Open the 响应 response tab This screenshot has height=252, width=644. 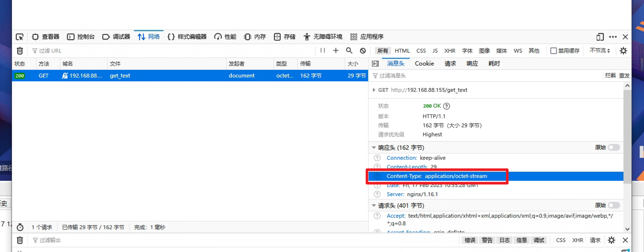point(472,63)
